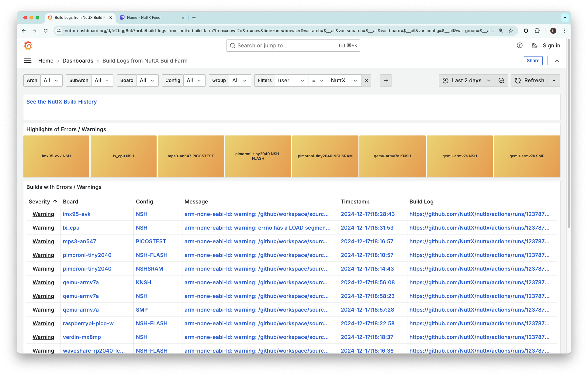This screenshot has width=588, height=376.
Task: Add a new filter with plus button
Action: click(x=386, y=80)
